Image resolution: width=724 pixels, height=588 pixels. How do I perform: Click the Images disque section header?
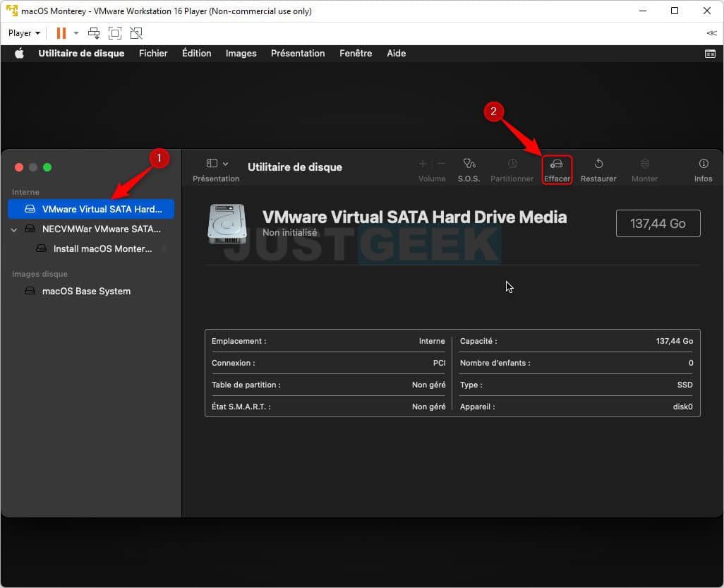(x=40, y=274)
